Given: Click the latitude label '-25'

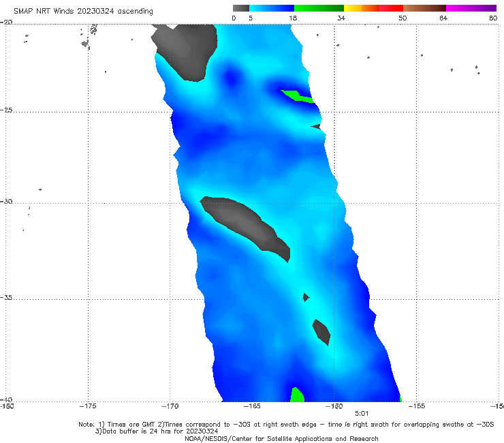Looking at the screenshot, I should pyautogui.click(x=6, y=110).
